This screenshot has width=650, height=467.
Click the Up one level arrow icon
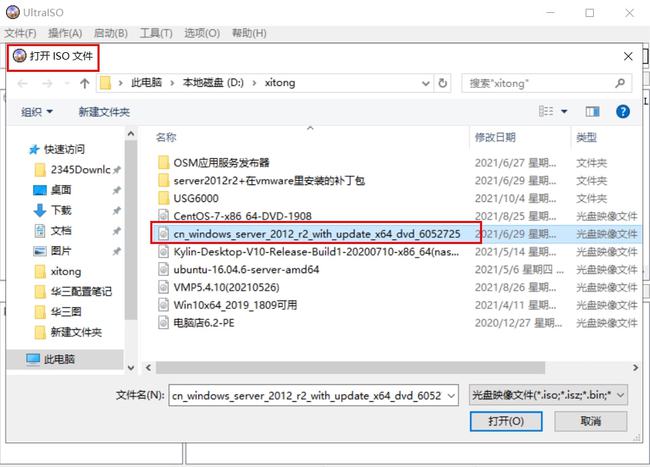coord(85,84)
